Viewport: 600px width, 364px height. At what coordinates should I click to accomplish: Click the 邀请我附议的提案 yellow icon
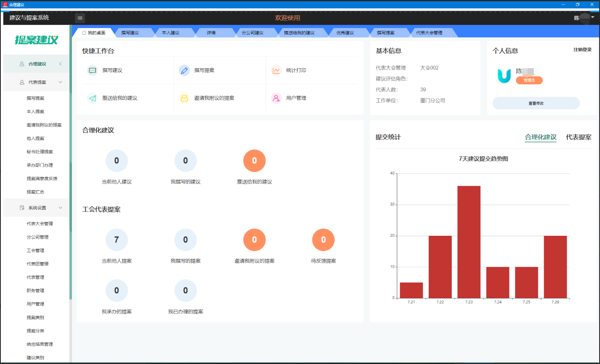point(184,98)
